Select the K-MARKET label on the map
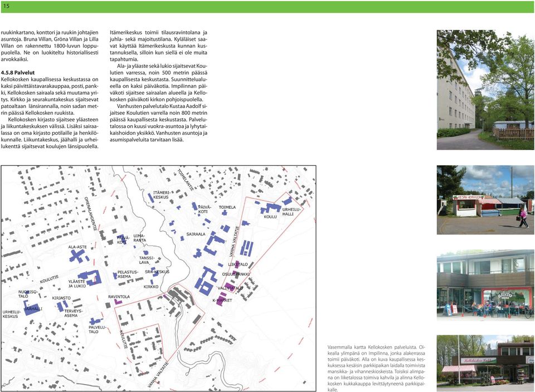 pyautogui.click(x=222, y=300)
